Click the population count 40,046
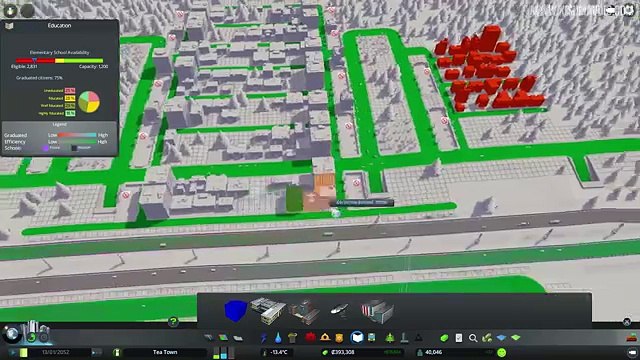The width and height of the screenshot is (640, 360). pos(433,352)
